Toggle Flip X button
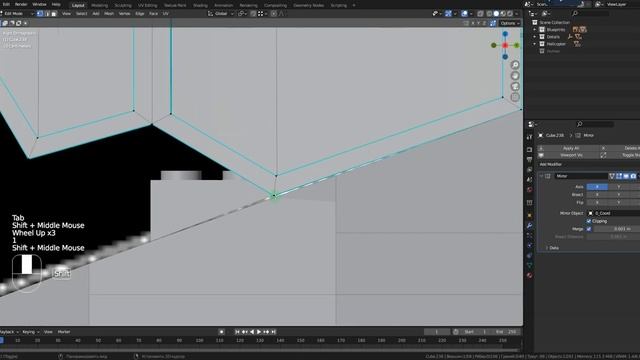 [x=597, y=202]
